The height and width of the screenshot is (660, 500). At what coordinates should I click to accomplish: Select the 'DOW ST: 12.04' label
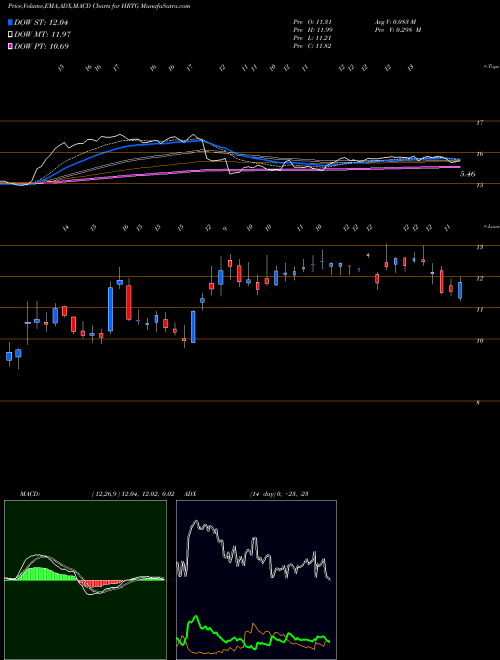(x=41, y=23)
